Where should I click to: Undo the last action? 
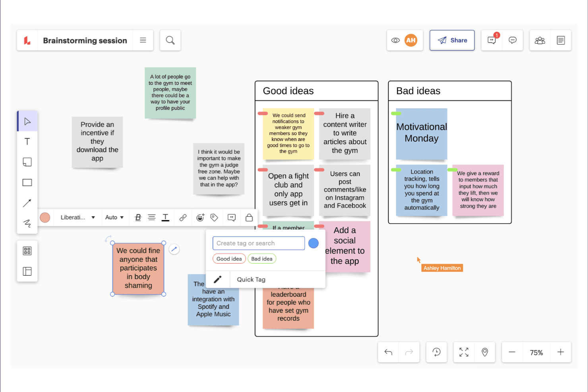tap(389, 352)
